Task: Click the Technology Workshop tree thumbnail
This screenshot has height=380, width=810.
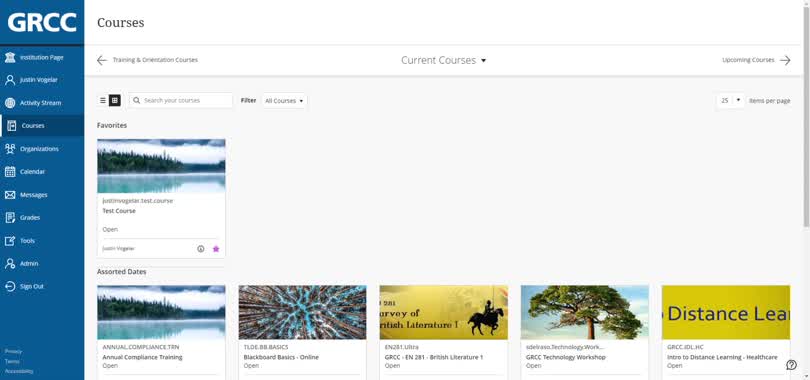Action: (x=585, y=312)
